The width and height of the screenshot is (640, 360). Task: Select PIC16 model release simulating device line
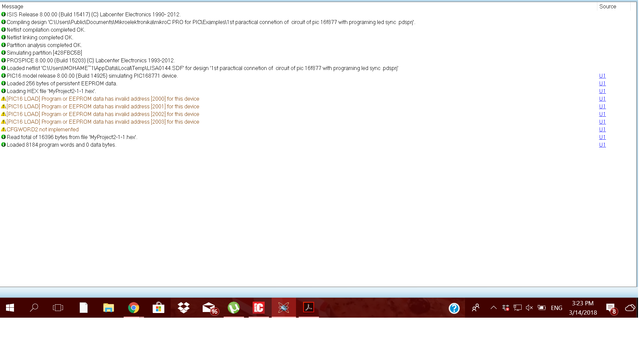point(92,76)
